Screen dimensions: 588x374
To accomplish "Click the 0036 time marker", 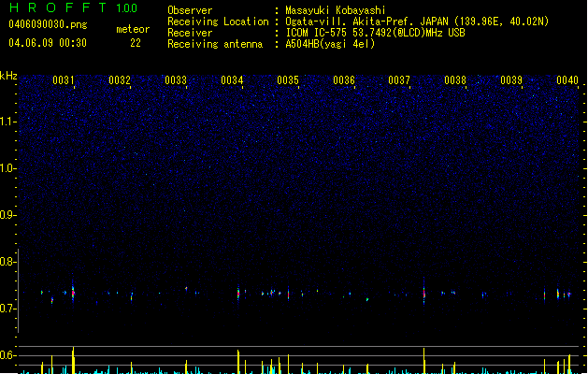I will [344, 80].
